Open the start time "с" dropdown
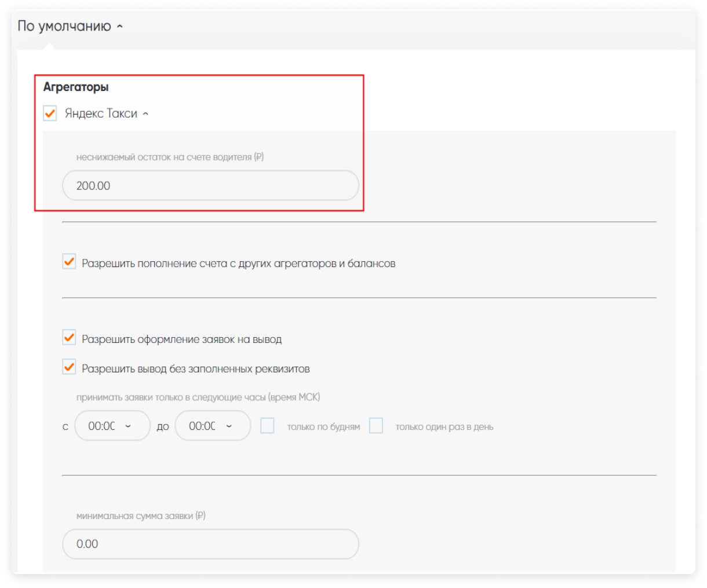Image resolution: width=707 pixels, height=588 pixels. (112, 426)
